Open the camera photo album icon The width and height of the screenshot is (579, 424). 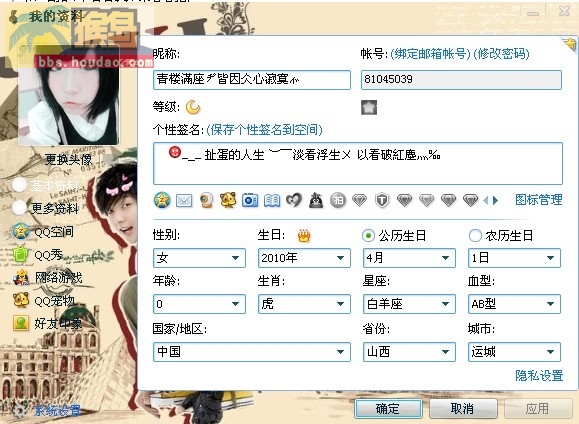point(250,200)
